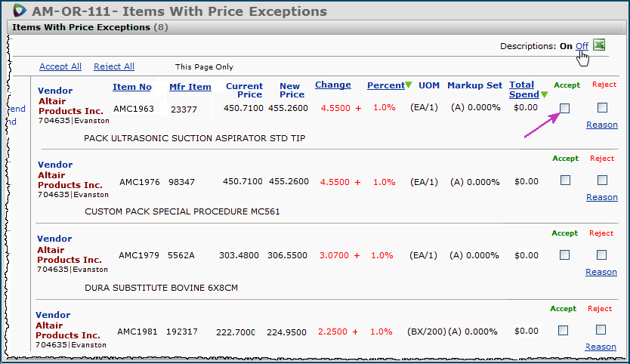The image size is (630, 364).
Task: Sort by the Total Spend column header
Action: tap(522, 89)
